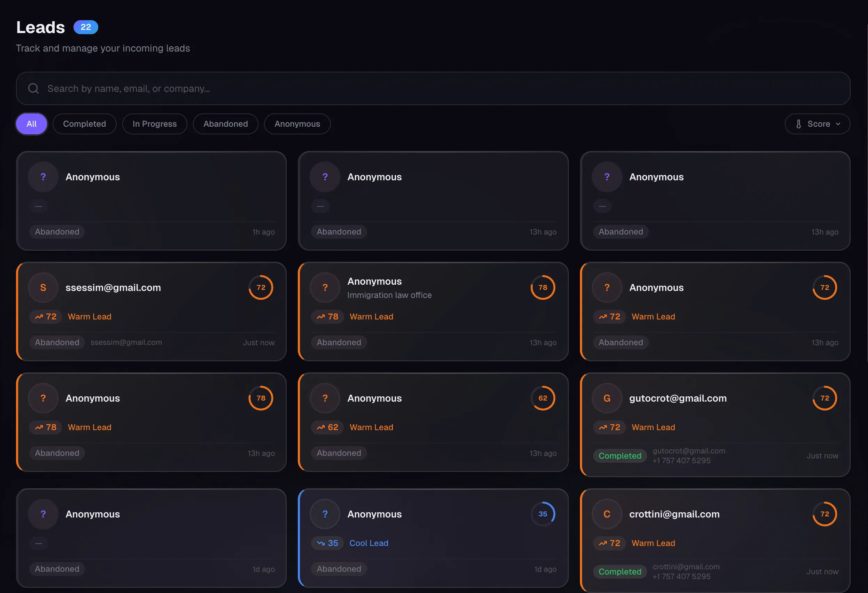The width and height of the screenshot is (868, 593).
Task: Select the 'S' avatar on the ssessim@gmail.com card
Action: [x=42, y=287]
